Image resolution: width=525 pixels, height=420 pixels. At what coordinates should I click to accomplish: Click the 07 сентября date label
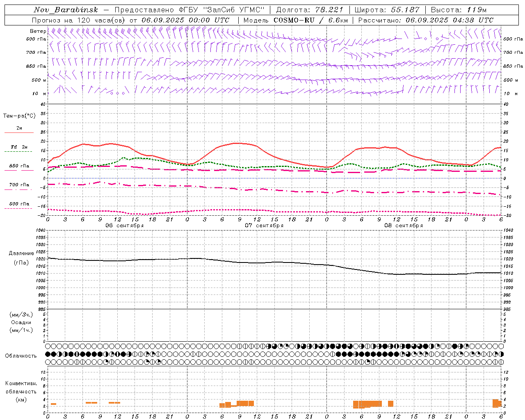(264, 226)
